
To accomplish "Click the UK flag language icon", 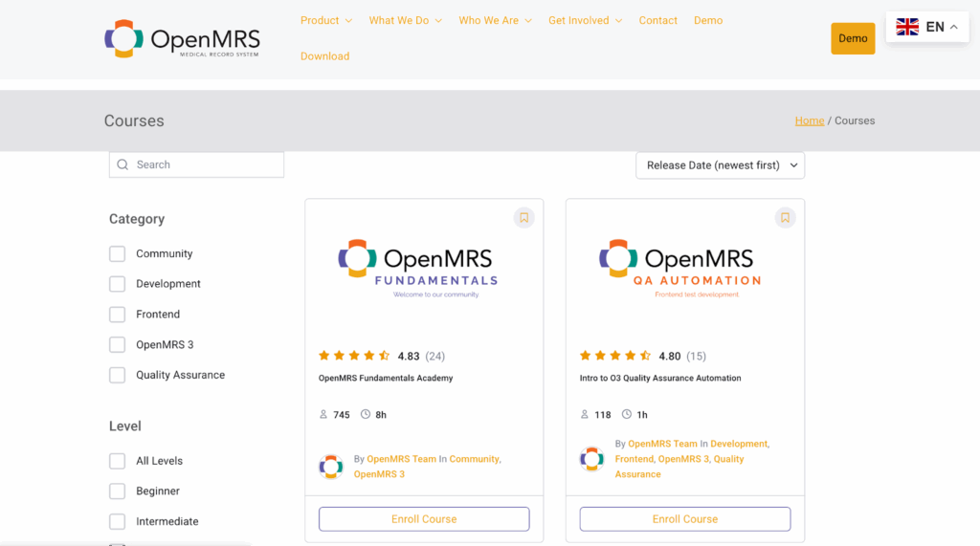I will coord(907,27).
